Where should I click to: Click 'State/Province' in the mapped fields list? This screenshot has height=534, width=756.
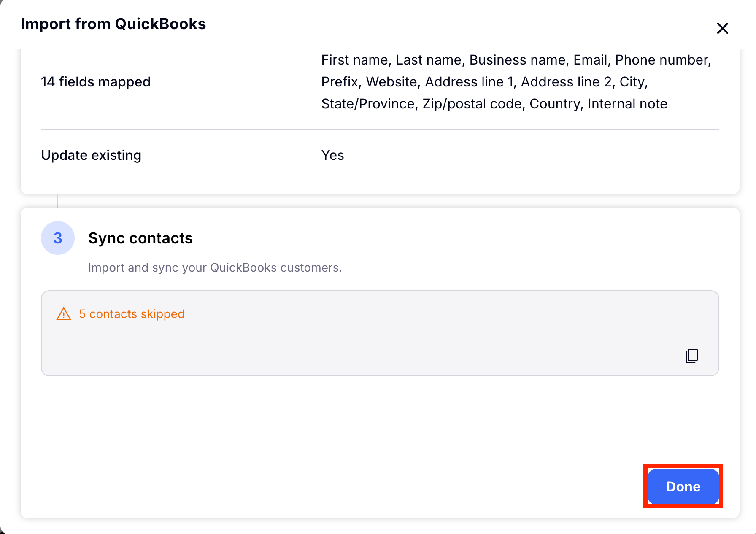pyautogui.click(x=367, y=104)
